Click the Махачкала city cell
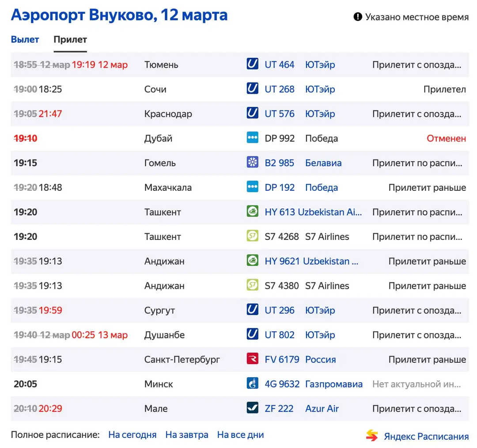 (168, 187)
